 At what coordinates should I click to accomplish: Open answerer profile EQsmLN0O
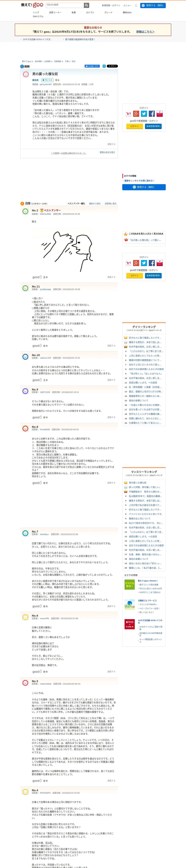pyautogui.click(x=46, y=214)
